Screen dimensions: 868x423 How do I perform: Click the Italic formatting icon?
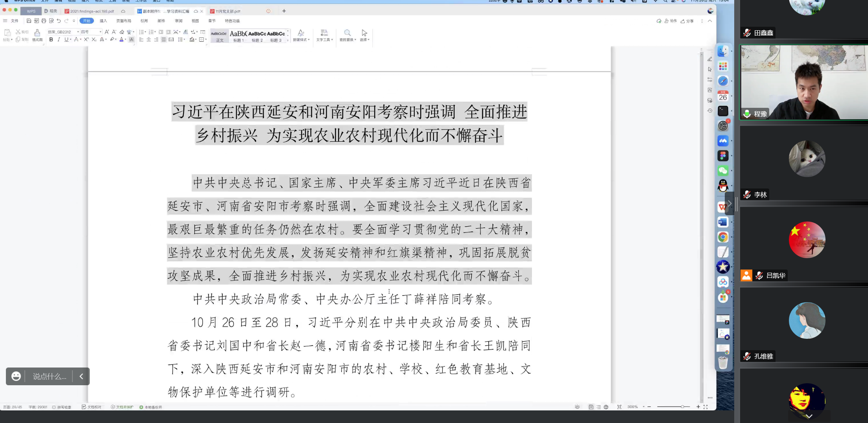coord(59,39)
